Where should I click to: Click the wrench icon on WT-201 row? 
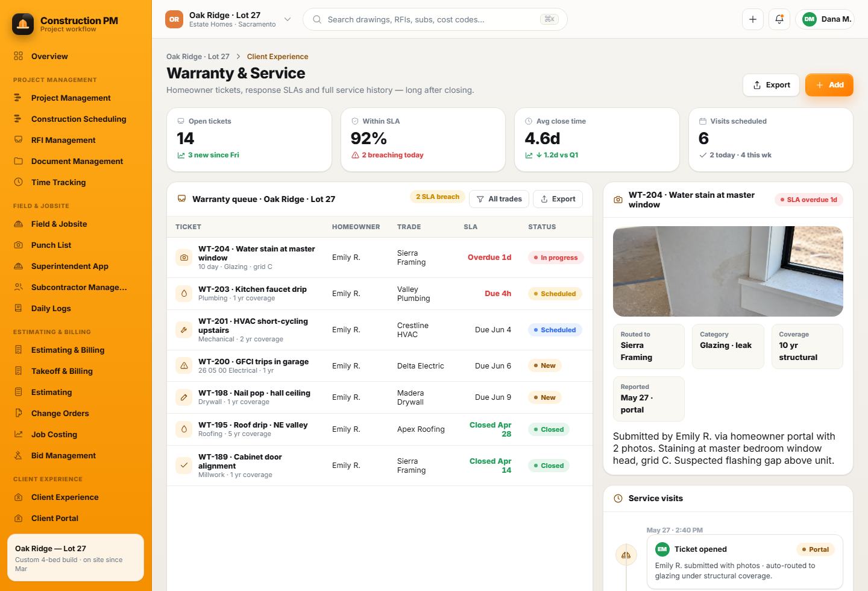(x=184, y=330)
